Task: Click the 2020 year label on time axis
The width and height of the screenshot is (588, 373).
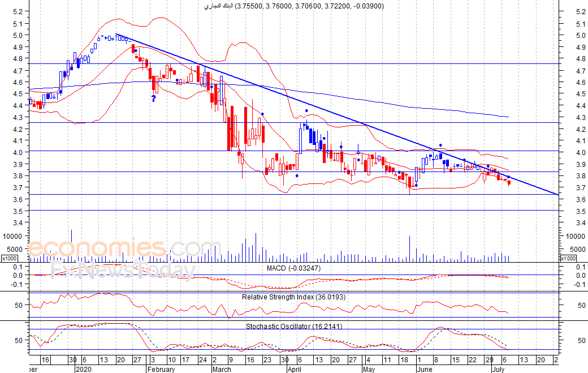Action: pyautogui.click(x=83, y=369)
